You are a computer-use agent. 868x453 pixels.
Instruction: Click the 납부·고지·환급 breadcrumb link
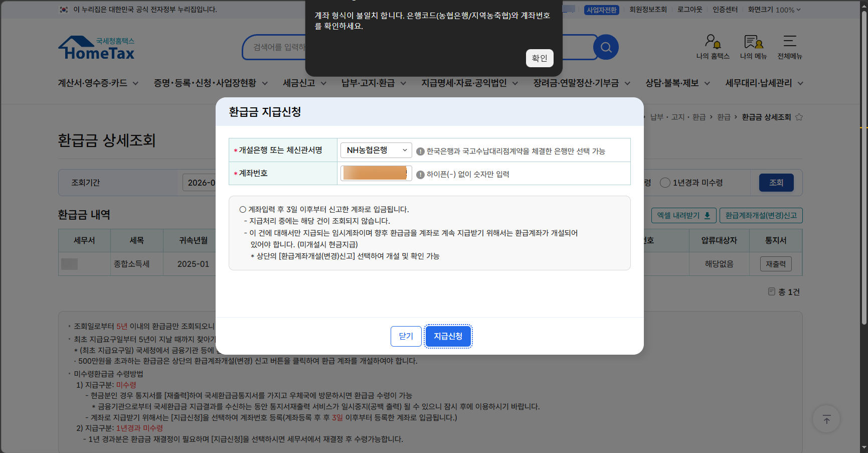pos(678,117)
